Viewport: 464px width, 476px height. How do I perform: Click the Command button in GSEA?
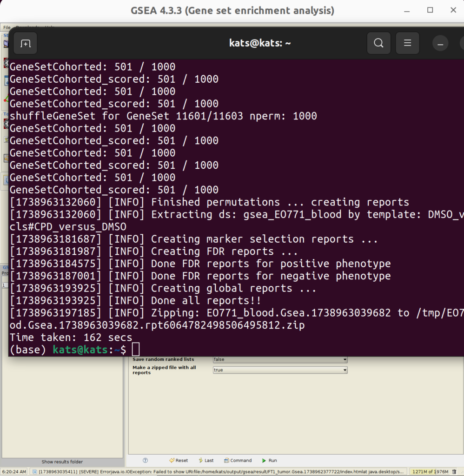click(x=238, y=461)
